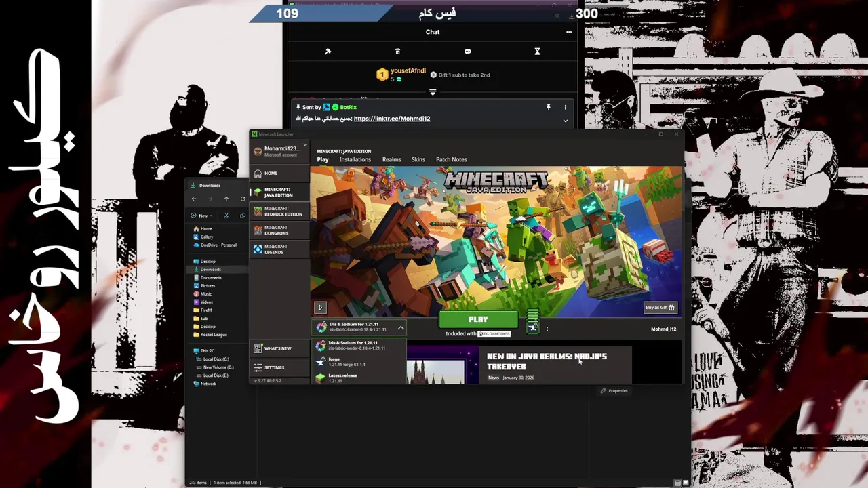
Task: Select the Play tab in launcher
Action: (x=323, y=159)
